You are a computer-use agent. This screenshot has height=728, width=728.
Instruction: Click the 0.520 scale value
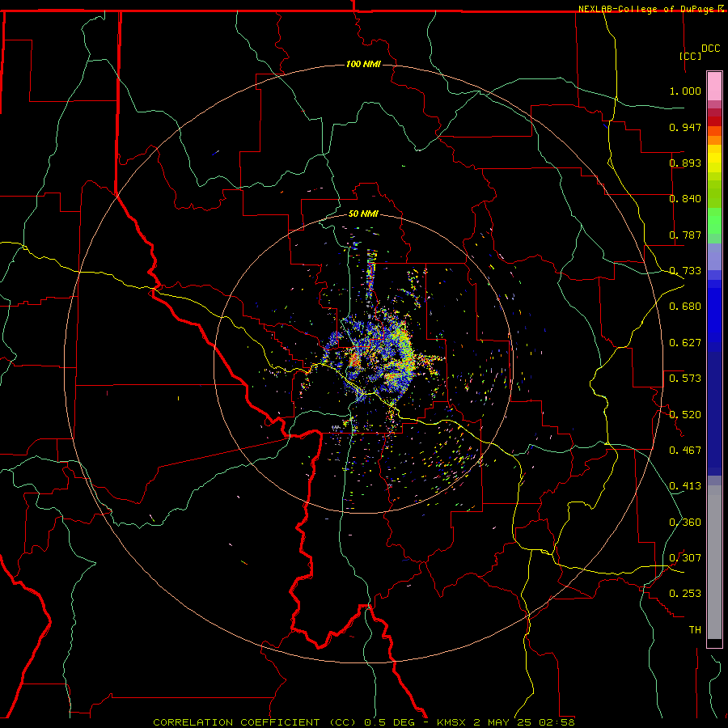pos(685,415)
